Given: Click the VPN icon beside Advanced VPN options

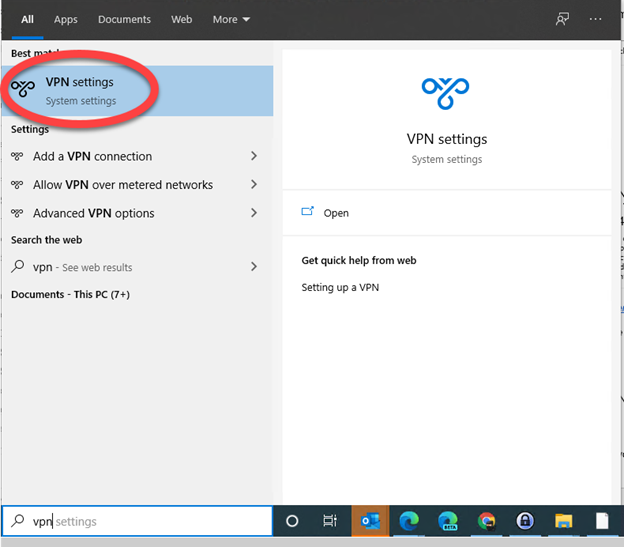Looking at the screenshot, I should [x=17, y=213].
